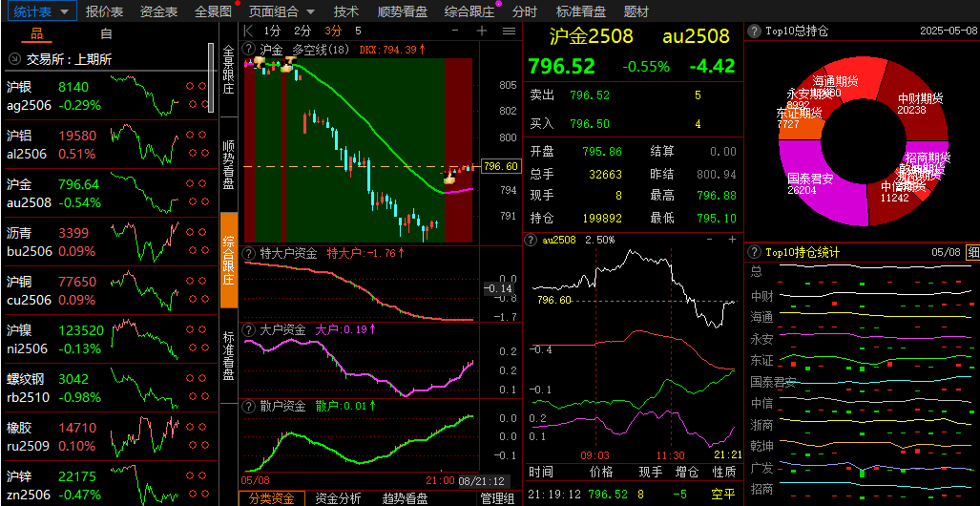Zoom out main chart with minus icon
Image resolution: width=980 pixels, height=506 pixels.
click(x=457, y=31)
